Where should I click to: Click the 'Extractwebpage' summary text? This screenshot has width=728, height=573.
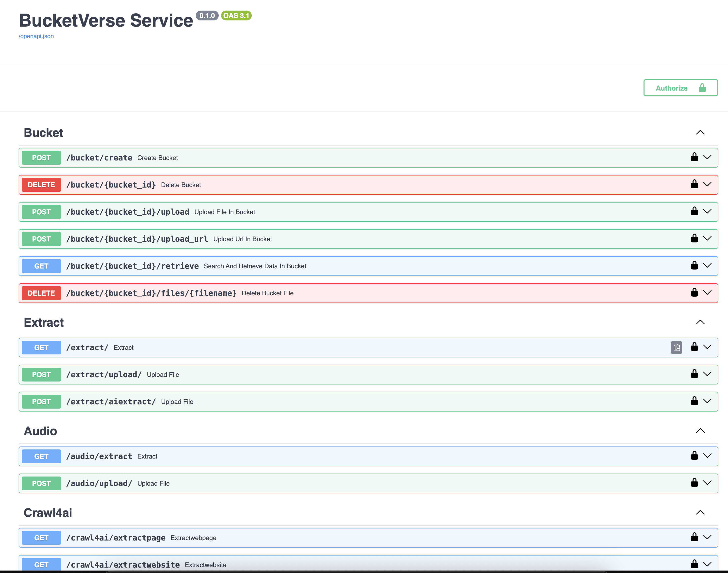point(193,538)
